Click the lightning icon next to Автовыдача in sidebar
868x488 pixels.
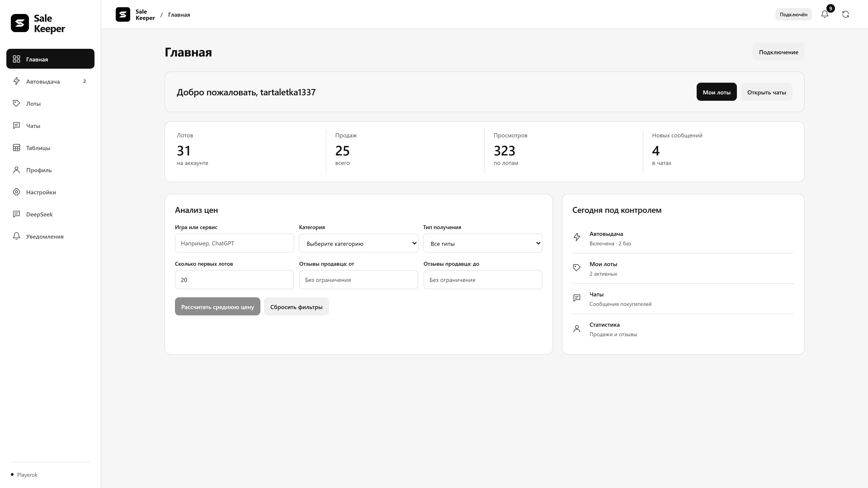coord(17,81)
